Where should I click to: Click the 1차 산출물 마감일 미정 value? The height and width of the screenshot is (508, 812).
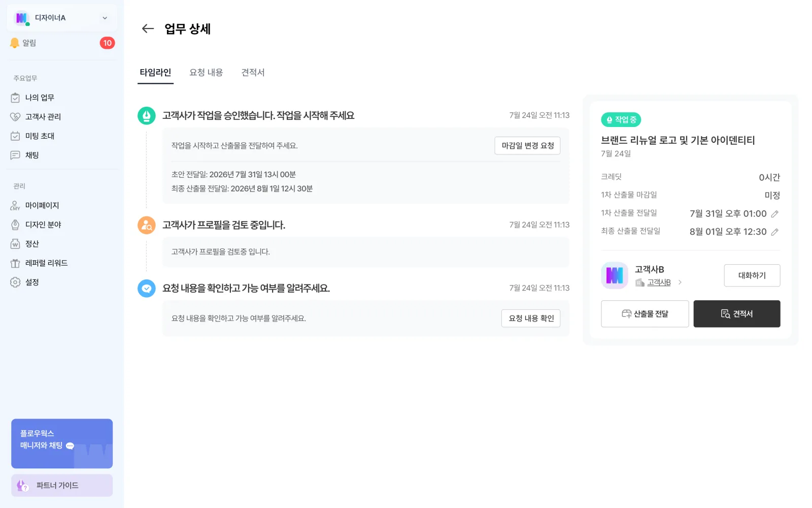pos(772,196)
